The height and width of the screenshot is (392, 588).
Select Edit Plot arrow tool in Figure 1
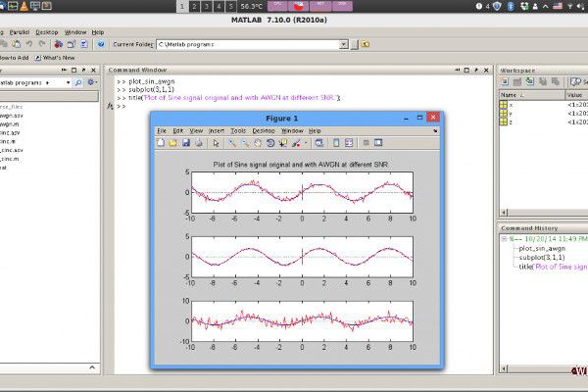pos(216,143)
